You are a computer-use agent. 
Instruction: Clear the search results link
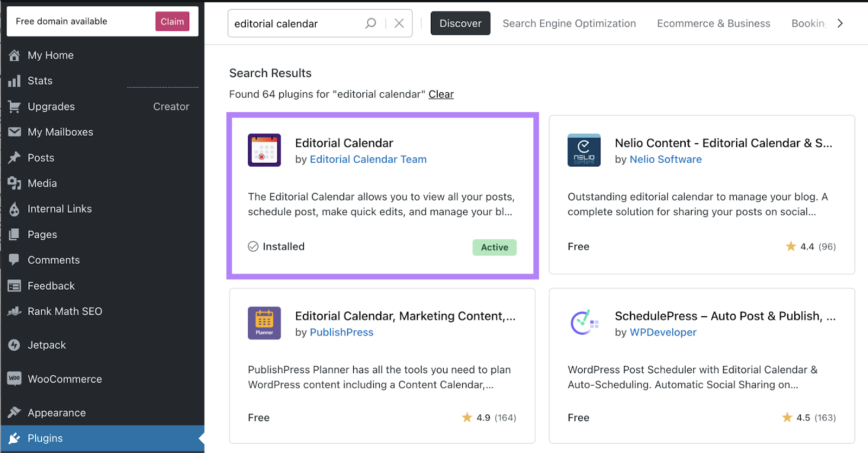(x=441, y=94)
